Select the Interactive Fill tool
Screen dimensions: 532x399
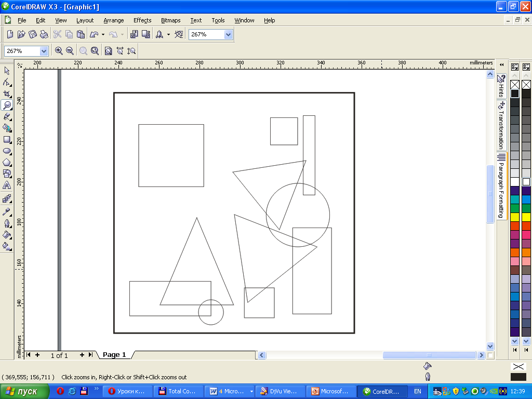click(x=7, y=246)
